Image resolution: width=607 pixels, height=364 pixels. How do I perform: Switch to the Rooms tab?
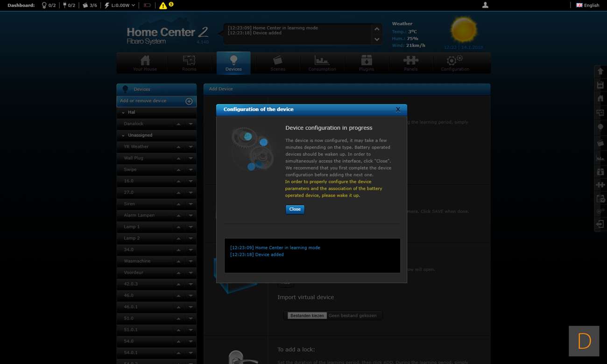189,63
